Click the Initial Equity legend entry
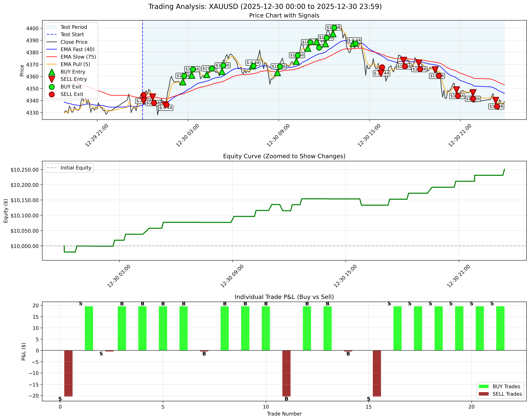This screenshot has width=530, height=420. [76, 168]
